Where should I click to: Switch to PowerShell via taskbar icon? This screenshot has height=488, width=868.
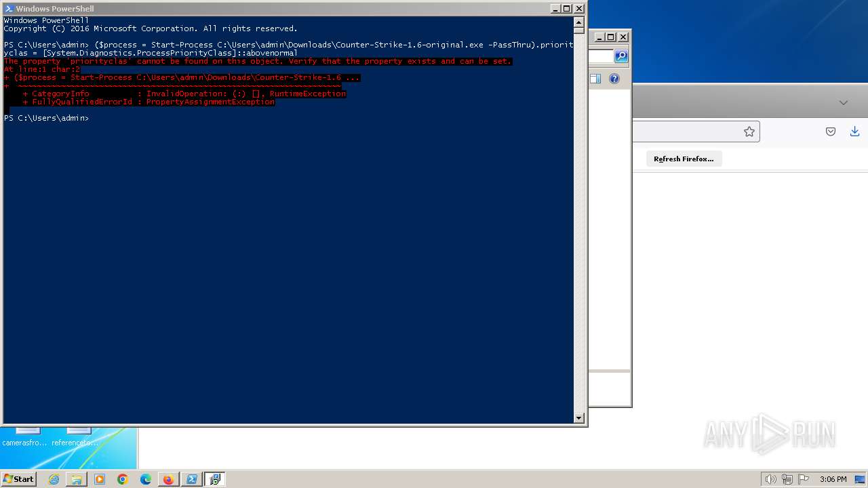[x=192, y=479]
